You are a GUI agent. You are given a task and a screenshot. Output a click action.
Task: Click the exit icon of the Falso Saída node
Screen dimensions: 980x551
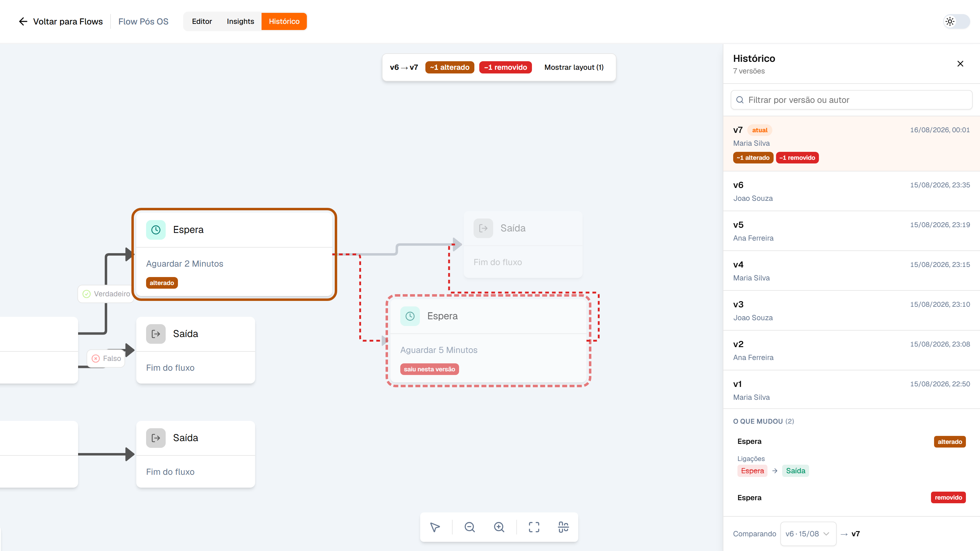[156, 334]
